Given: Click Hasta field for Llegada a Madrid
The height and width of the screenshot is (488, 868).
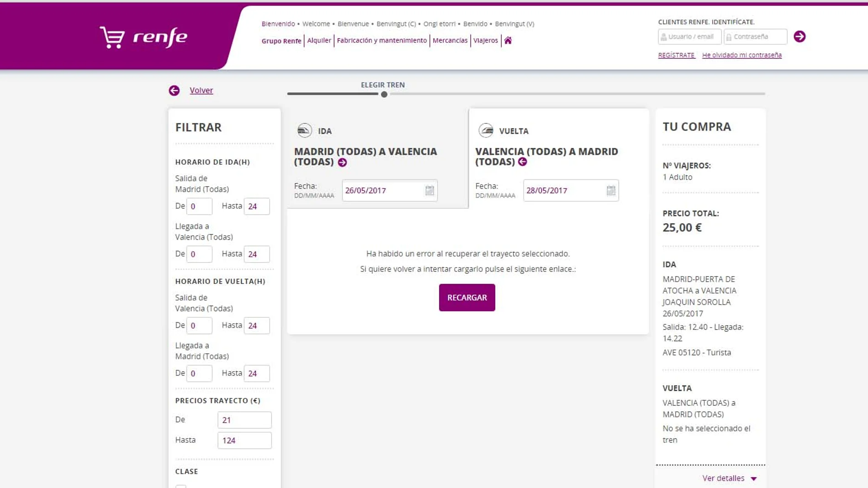Looking at the screenshot, I should pos(257,373).
